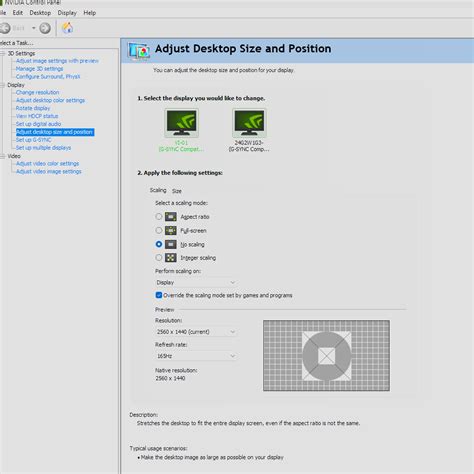Collapse the Display tree node
The width and height of the screenshot is (474, 474).
(x=3, y=85)
